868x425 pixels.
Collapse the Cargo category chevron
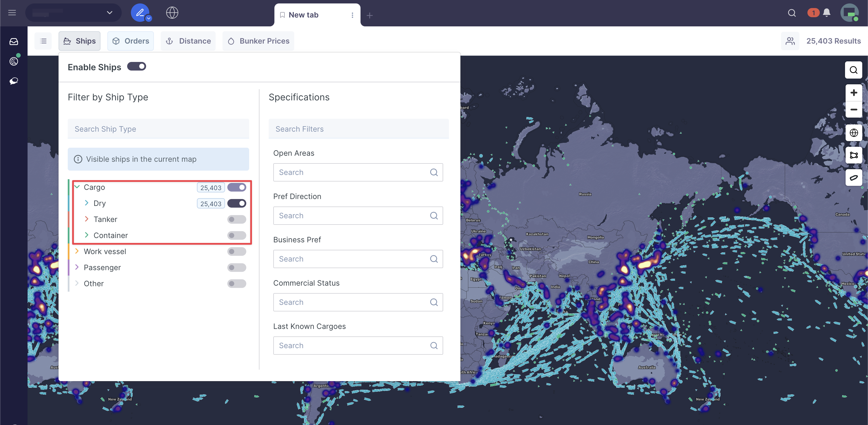pyautogui.click(x=77, y=187)
